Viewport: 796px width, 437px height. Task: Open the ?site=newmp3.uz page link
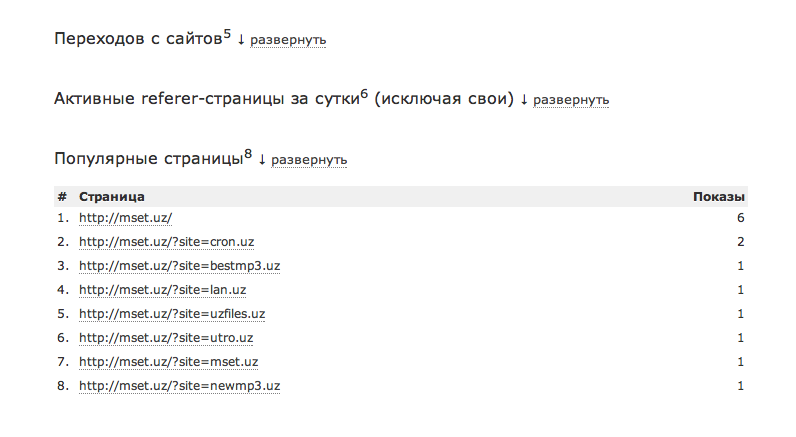point(180,385)
